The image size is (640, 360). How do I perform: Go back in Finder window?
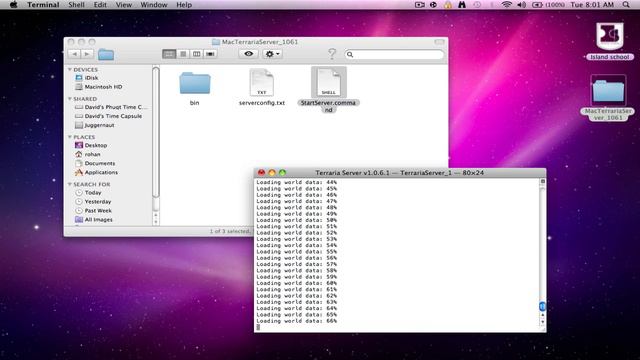pyautogui.click(x=74, y=54)
